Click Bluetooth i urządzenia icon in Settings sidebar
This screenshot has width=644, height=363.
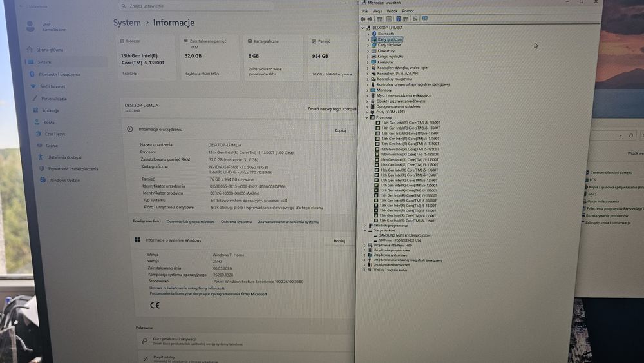(x=32, y=74)
